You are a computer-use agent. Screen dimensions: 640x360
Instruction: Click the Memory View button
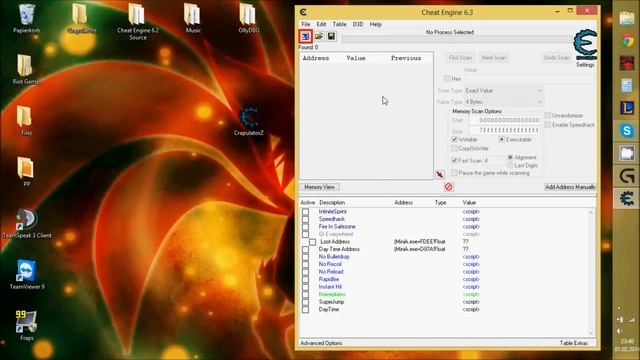pos(319,187)
